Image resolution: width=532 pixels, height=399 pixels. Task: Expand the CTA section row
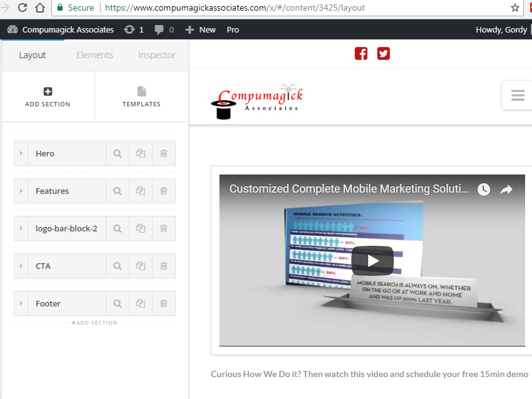21,266
